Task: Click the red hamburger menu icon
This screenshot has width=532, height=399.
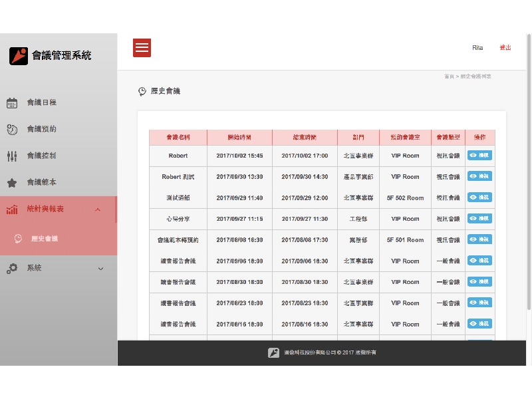Action: point(142,48)
